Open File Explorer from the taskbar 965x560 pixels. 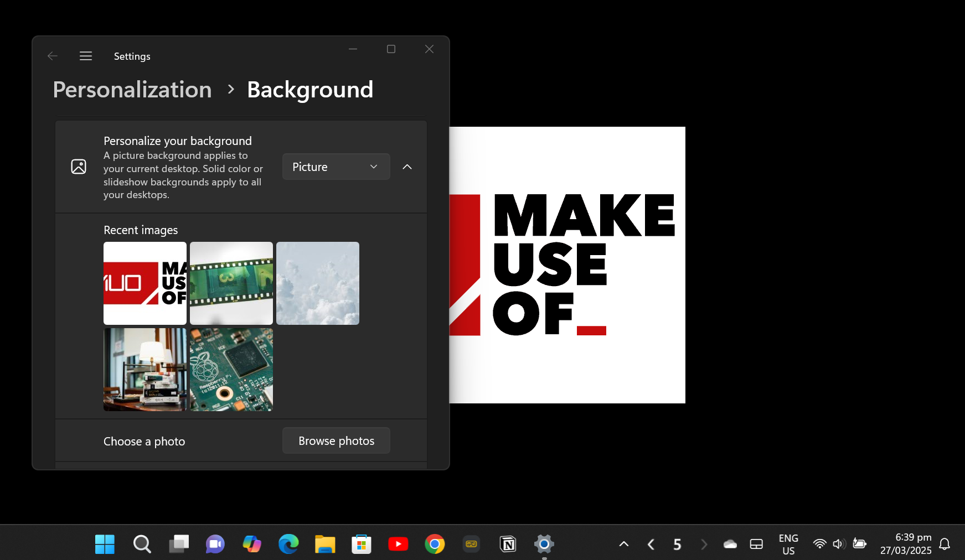coord(325,544)
